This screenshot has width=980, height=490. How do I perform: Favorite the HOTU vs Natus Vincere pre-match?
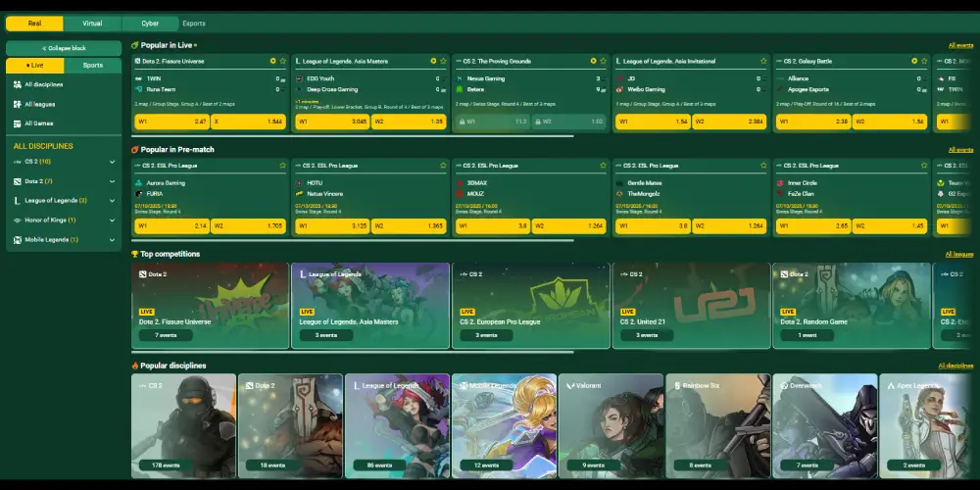pyautogui.click(x=443, y=166)
